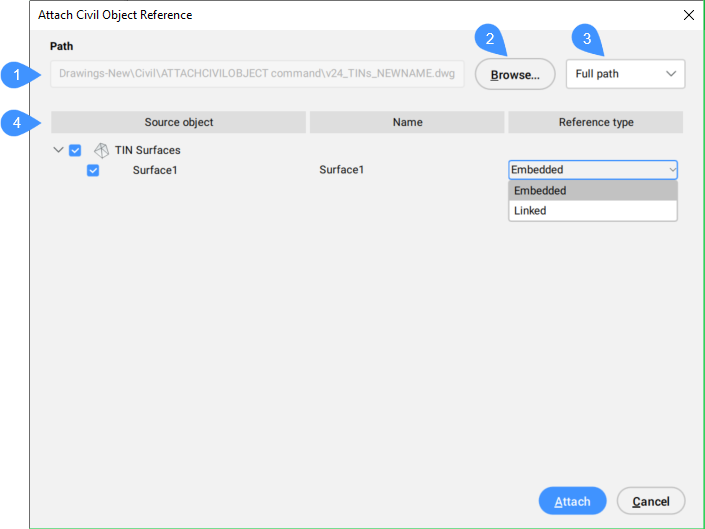Open the Full path dropdown
Viewport: 705px width, 529px height.
coord(625,74)
